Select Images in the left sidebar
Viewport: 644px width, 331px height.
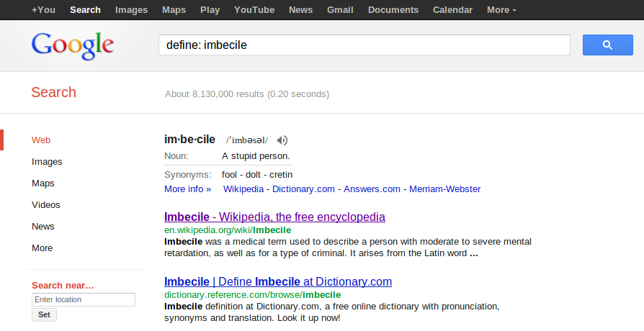pyautogui.click(x=47, y=162)
